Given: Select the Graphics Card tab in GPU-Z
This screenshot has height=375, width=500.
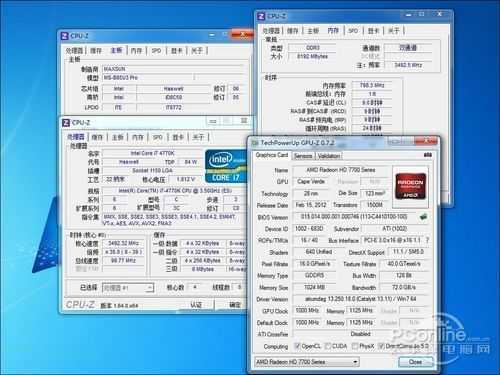Looking at the screenshot, I should pyautogui.click(x=272, y=155).
